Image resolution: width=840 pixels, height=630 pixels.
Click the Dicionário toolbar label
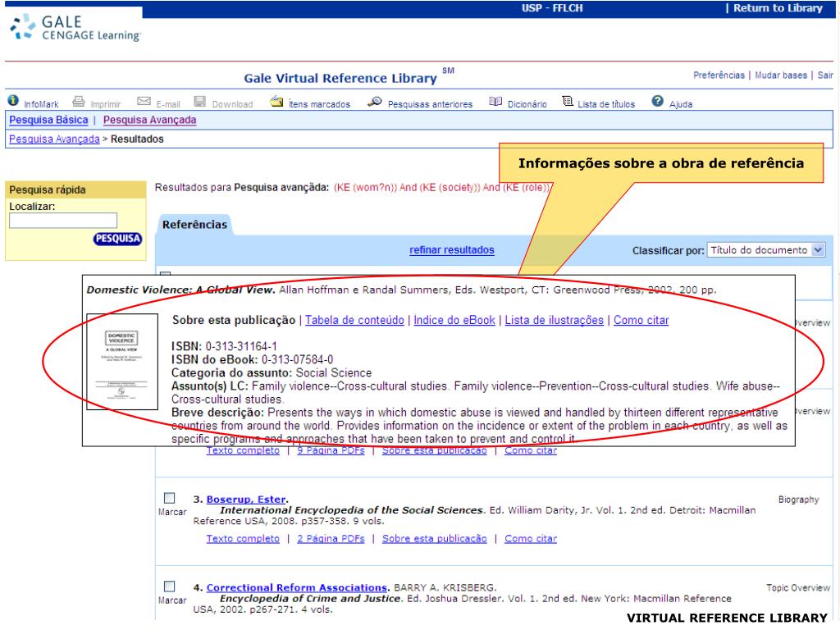click(527, 104)
